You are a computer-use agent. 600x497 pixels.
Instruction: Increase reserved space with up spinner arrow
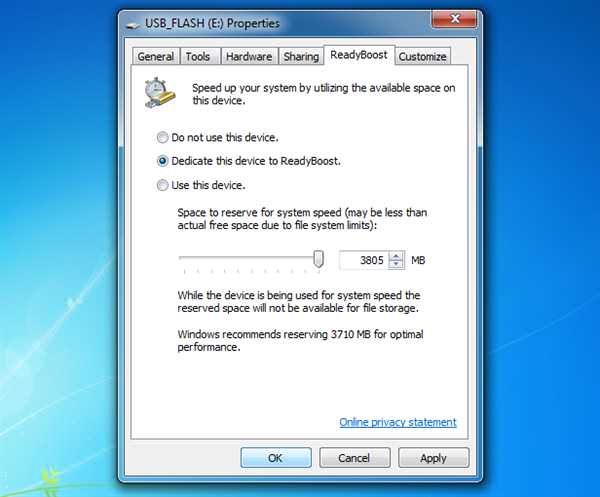tap(396, 256)
